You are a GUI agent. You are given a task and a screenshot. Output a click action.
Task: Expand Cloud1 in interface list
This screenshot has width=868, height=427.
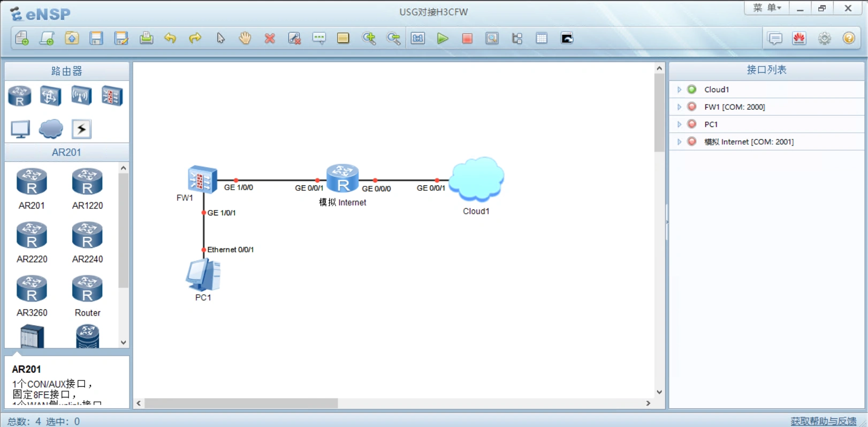click(679, 89)
